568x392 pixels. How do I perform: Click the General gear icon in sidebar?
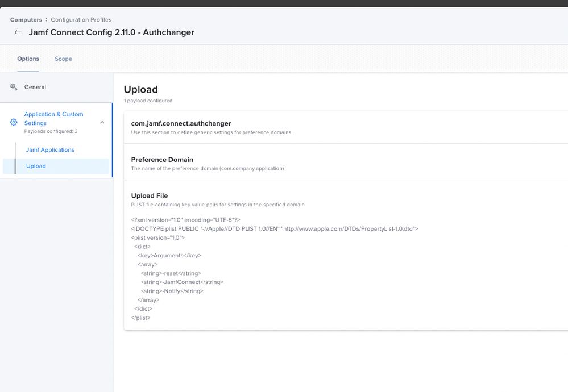(x=14, y=87)
